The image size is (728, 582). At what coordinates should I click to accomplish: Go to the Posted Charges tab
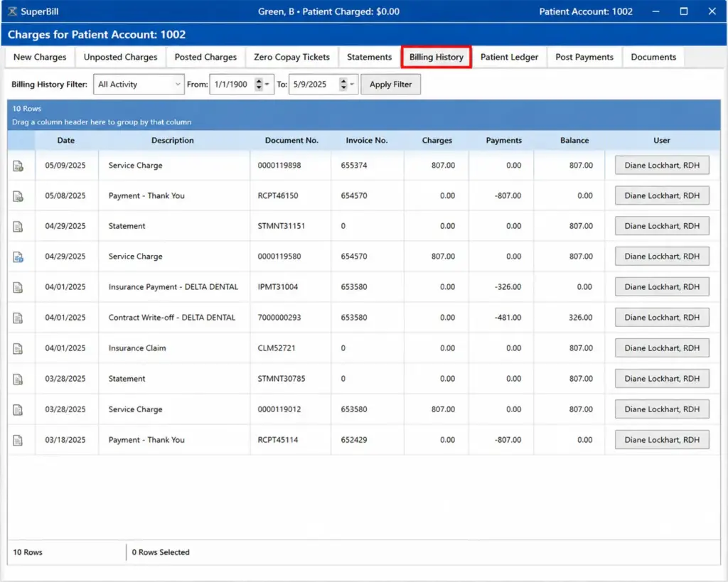click(205, 57)
